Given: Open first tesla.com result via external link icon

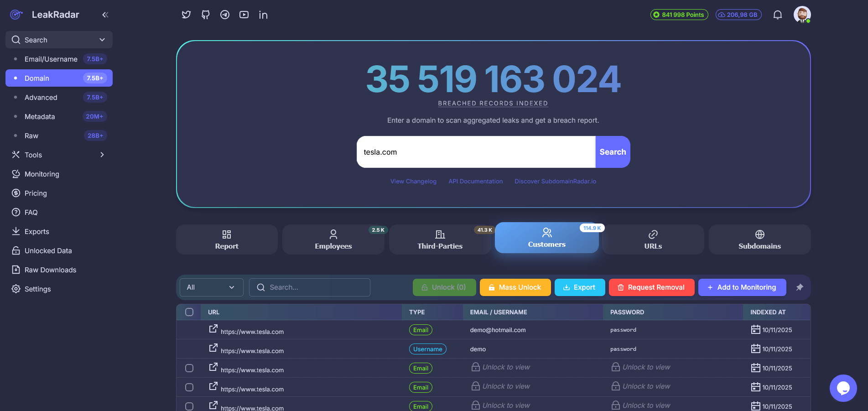Looking at the screenshot, I should [213, 328].
